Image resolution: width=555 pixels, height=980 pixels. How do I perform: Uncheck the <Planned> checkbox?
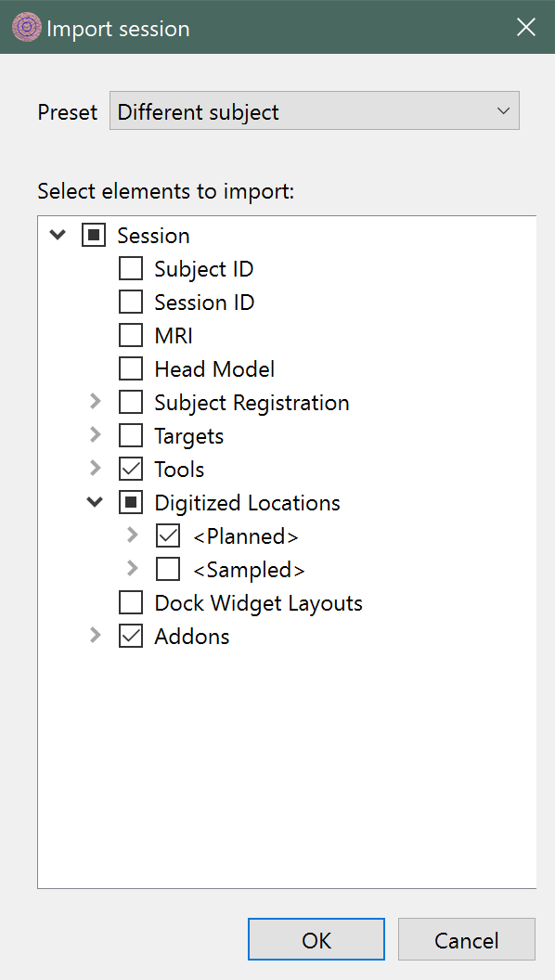[x=168, y=536]
